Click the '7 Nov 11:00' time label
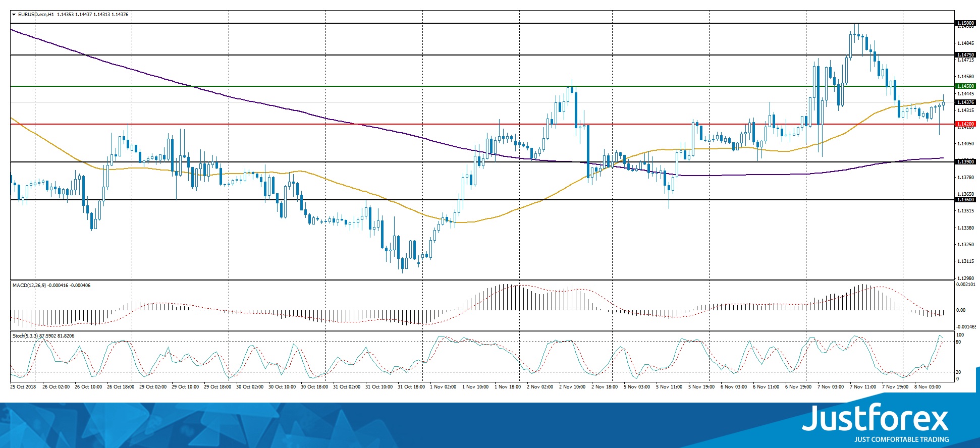Screen dimensions: 980x448 pyautogui.click(x=863, y=387)
